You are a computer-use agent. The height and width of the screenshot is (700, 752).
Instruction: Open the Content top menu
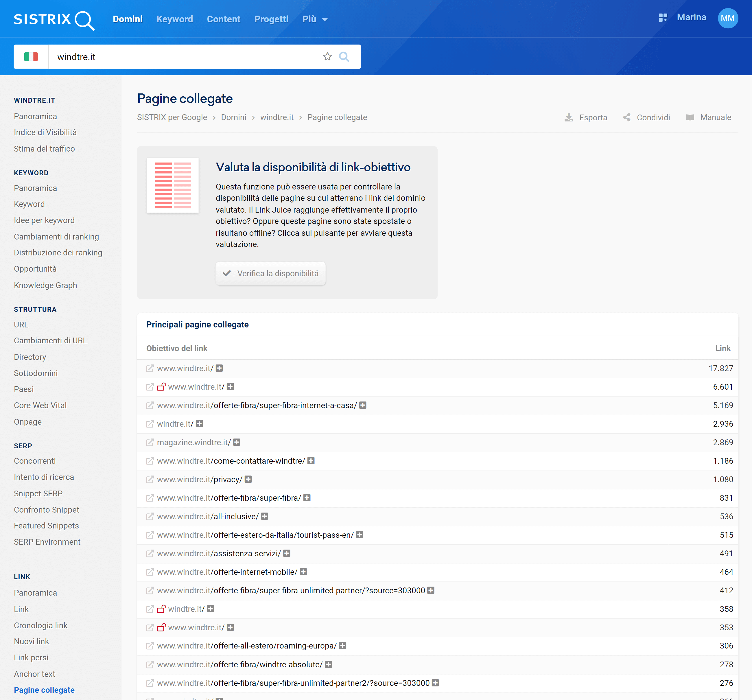coord(224,19)
